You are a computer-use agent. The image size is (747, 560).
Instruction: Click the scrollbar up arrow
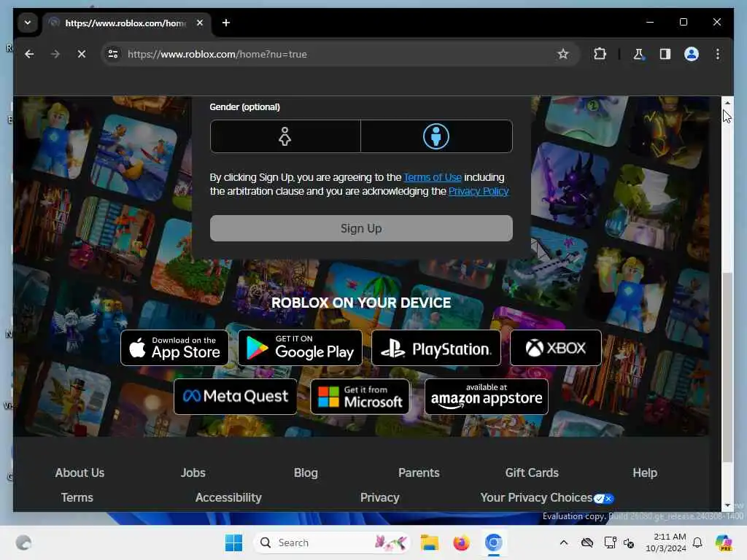click(x=727, y=102)
